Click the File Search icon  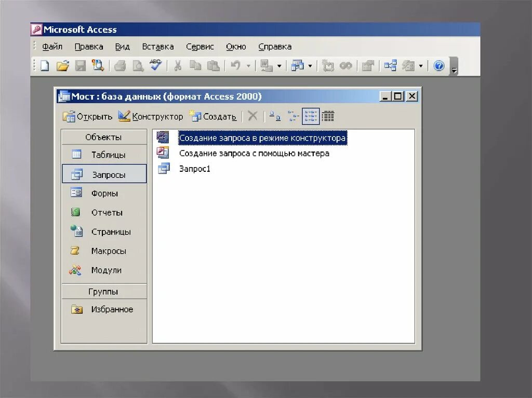pyautogui.click(x=98, y=65)
